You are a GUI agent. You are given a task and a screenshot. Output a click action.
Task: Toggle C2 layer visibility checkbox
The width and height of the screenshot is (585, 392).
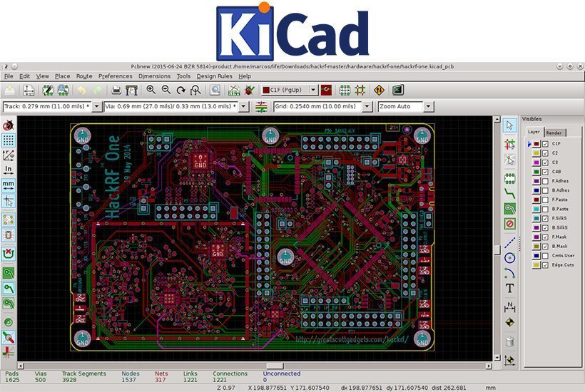(x=545, y=153)
